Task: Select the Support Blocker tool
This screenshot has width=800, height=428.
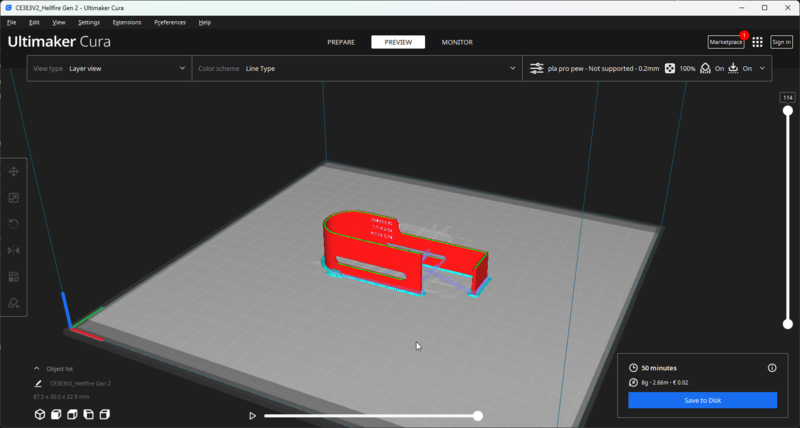Action: coord(14,302)
